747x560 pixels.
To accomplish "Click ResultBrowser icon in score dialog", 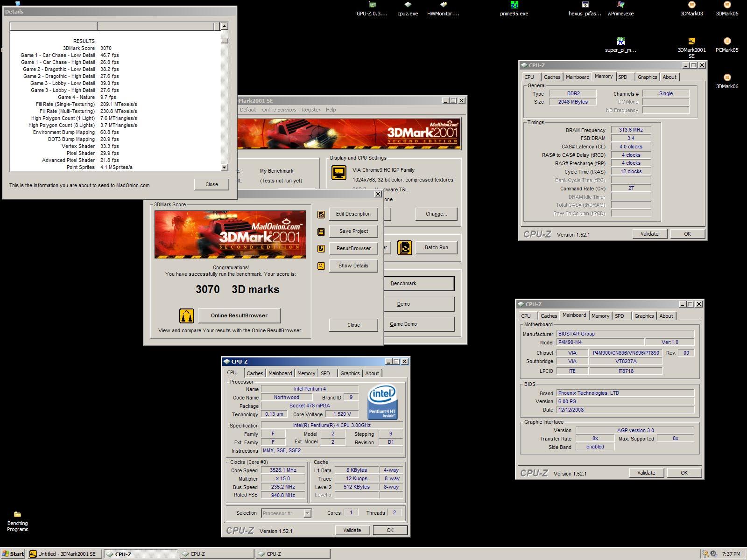I will coord(321,249).
